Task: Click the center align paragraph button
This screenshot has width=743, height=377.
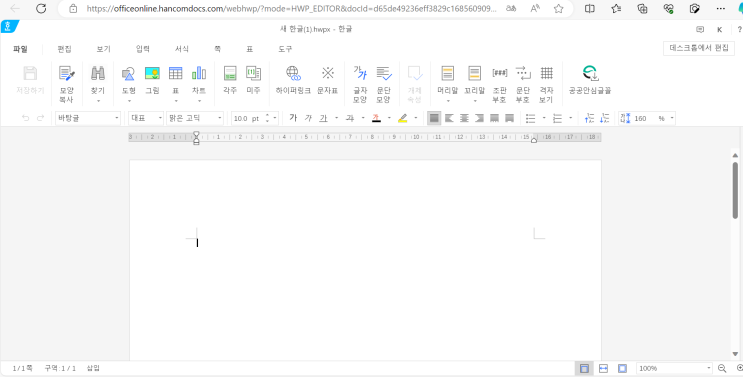Action: pos(464,118)
